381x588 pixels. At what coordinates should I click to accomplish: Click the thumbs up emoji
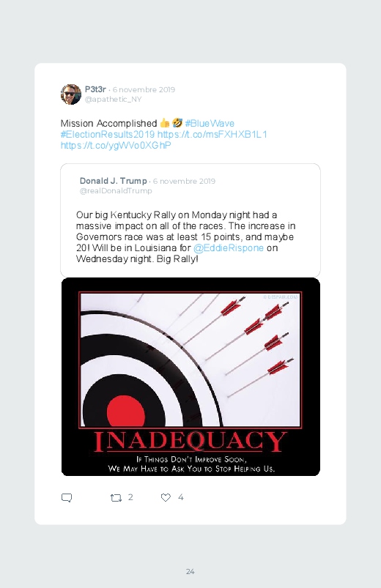165,123
